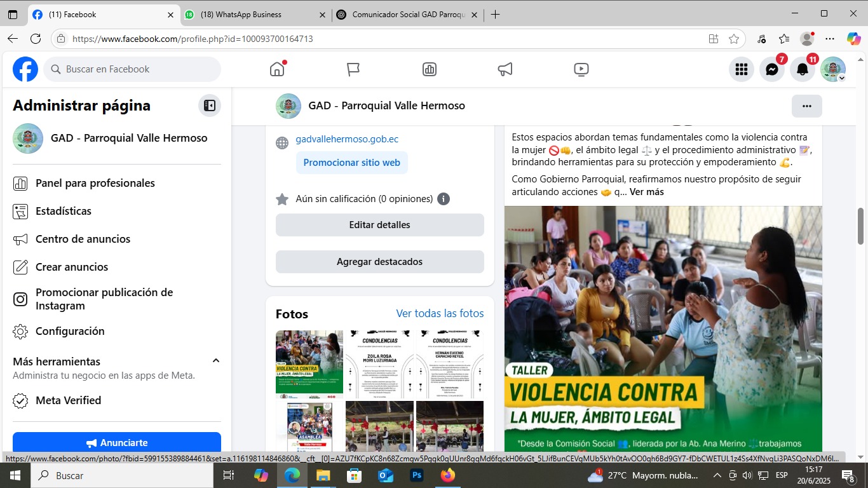Open the video tab icon
This screenshot has height=488, width=868.
pyautogui.click(x=581, y=69)
